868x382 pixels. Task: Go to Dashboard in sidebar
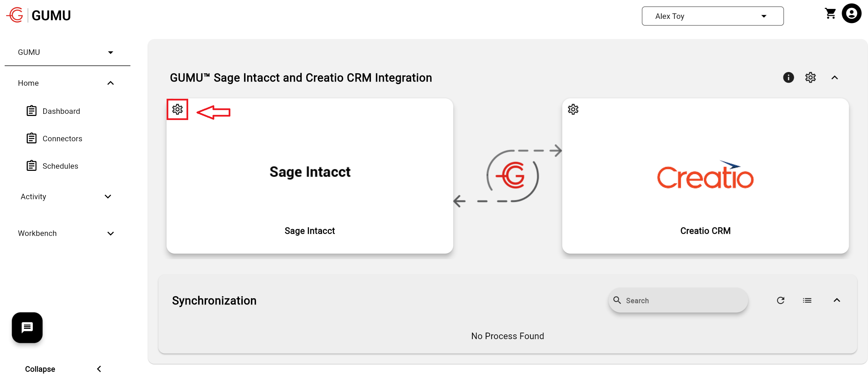[61, 111]
